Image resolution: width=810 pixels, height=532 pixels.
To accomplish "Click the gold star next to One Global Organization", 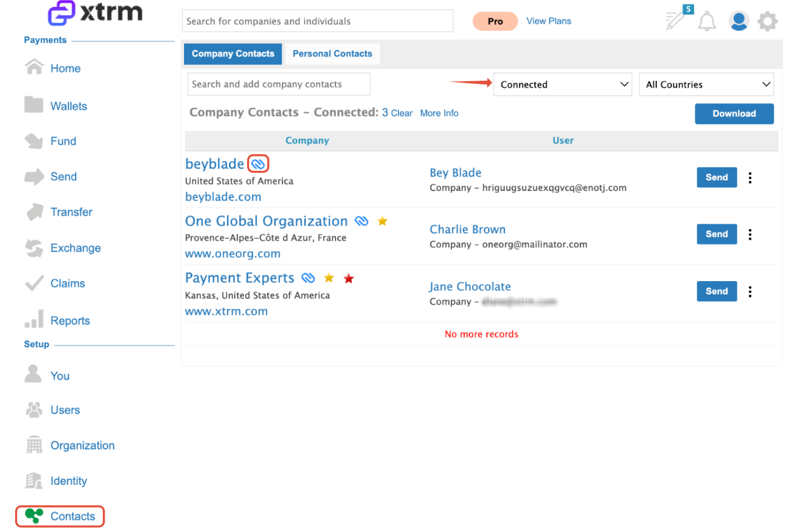I will [382, 221].
